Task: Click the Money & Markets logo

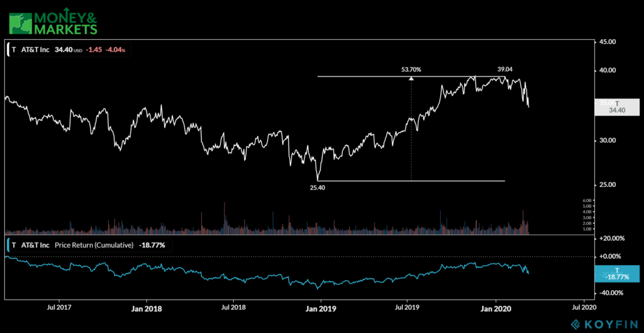Action: click(53, 22)
